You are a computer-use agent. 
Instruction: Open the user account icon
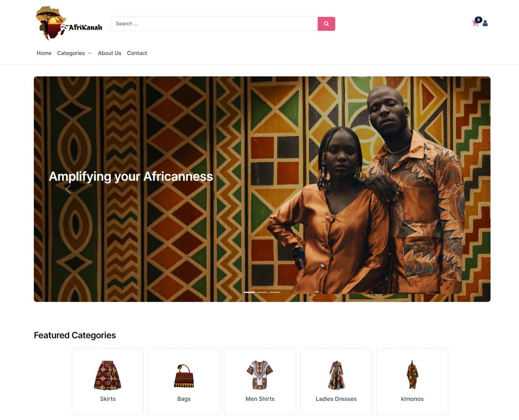pos(485,23)
